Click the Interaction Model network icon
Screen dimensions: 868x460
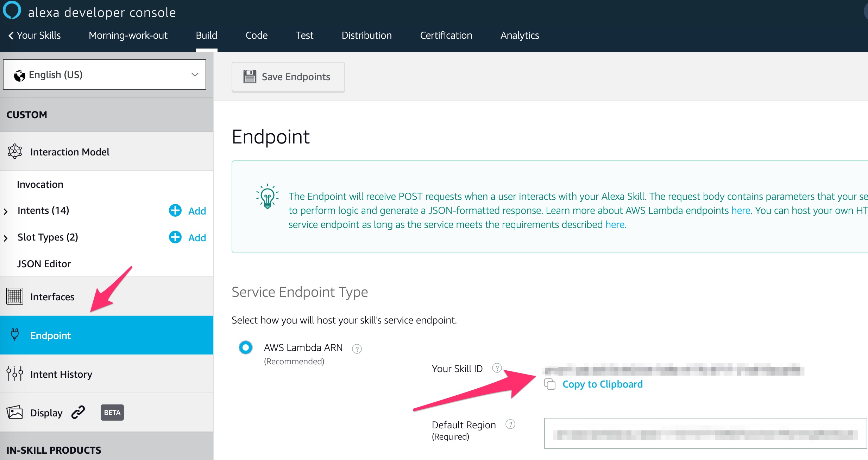click(15, 152)
